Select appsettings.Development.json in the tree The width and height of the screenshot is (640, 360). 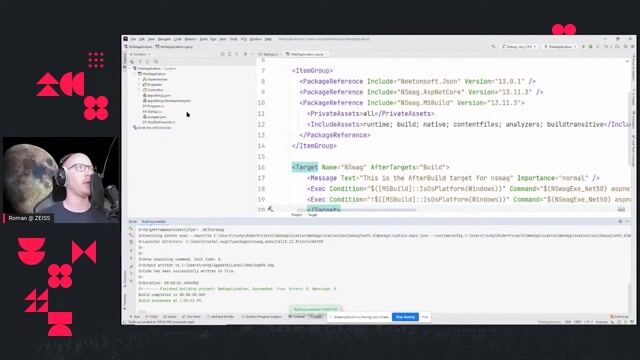click(167, 100)
